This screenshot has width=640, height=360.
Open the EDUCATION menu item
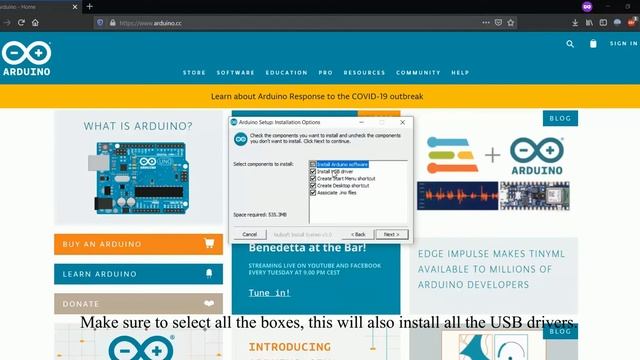pos(287,73)
